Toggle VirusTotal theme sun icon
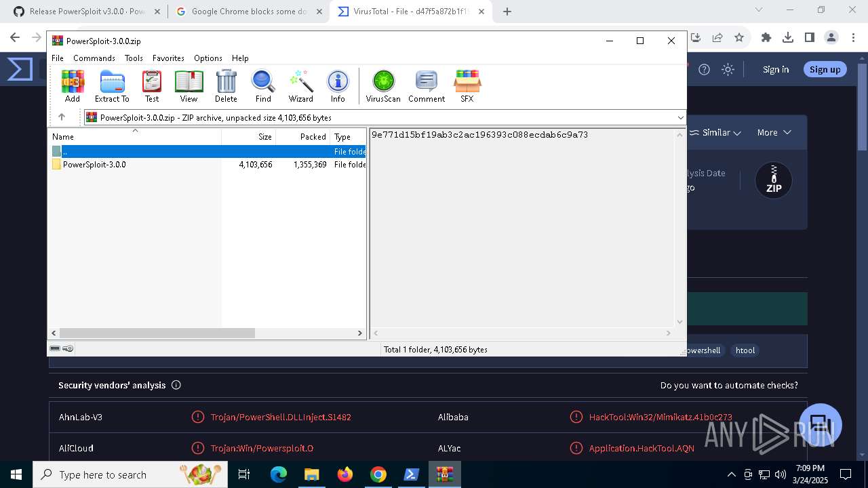 point(728,69)
